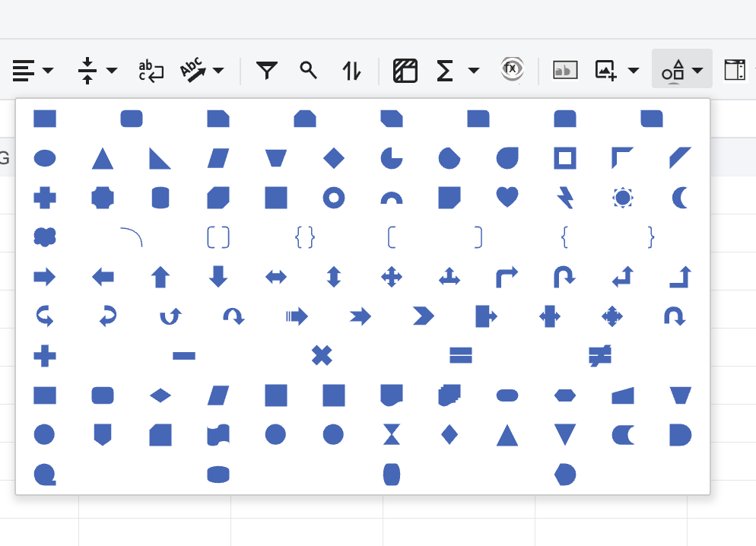Open the horizontal alignment dropdown arrow

pyautogui.click(x=48, y=71)
